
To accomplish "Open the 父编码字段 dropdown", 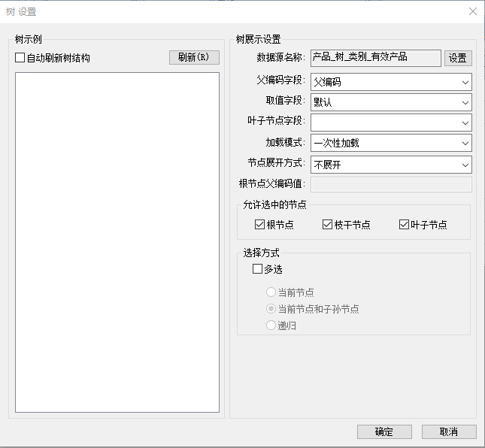I will pos(391,82).
